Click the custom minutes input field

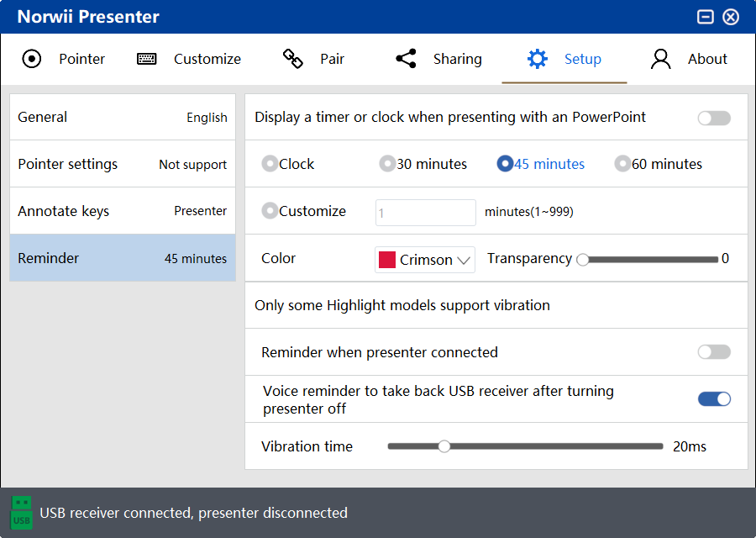pyautogui.click(x=425, y=213)
